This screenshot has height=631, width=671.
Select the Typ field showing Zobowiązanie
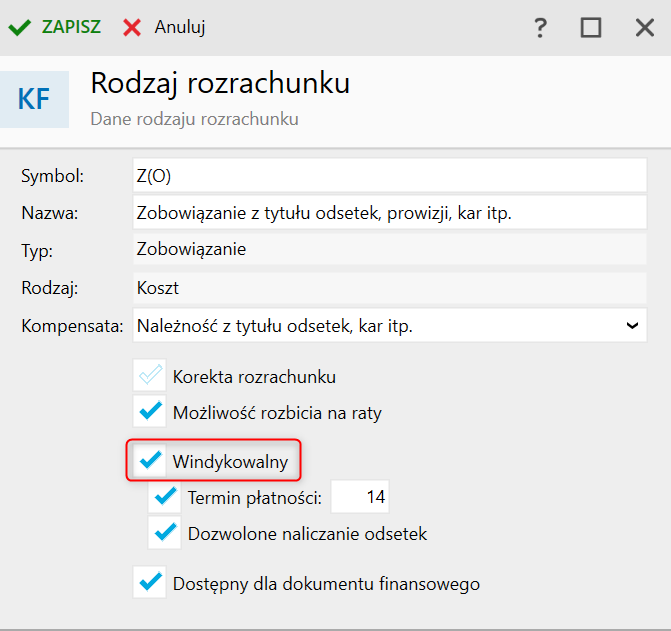(x=389, y=250)
